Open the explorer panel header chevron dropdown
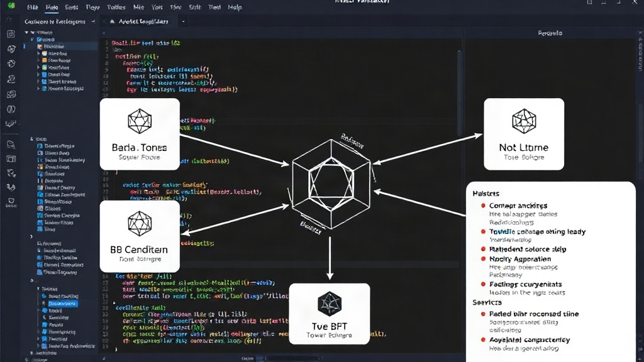644x362 pixels. pyautogui.click(x=93, y=21)
